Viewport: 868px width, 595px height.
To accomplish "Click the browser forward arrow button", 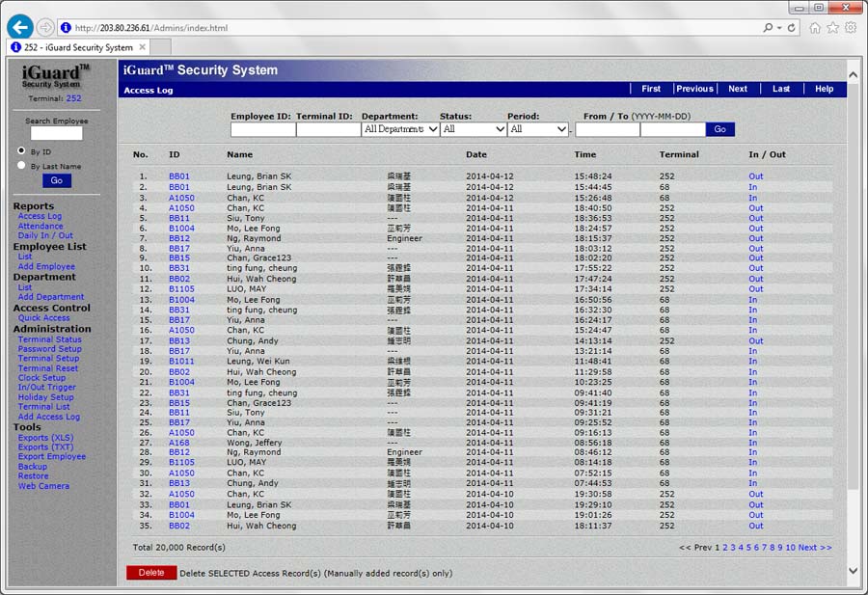I will point(45,27).
